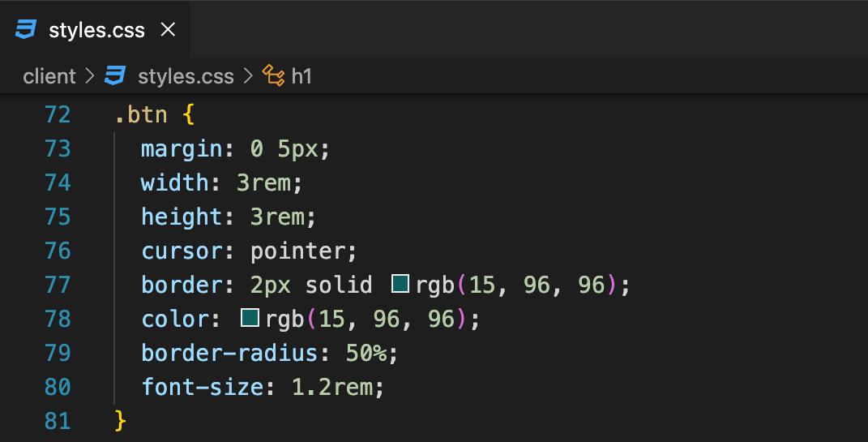
Task: Click line number 72 in the gutter
Action: (x=58, y=114)
